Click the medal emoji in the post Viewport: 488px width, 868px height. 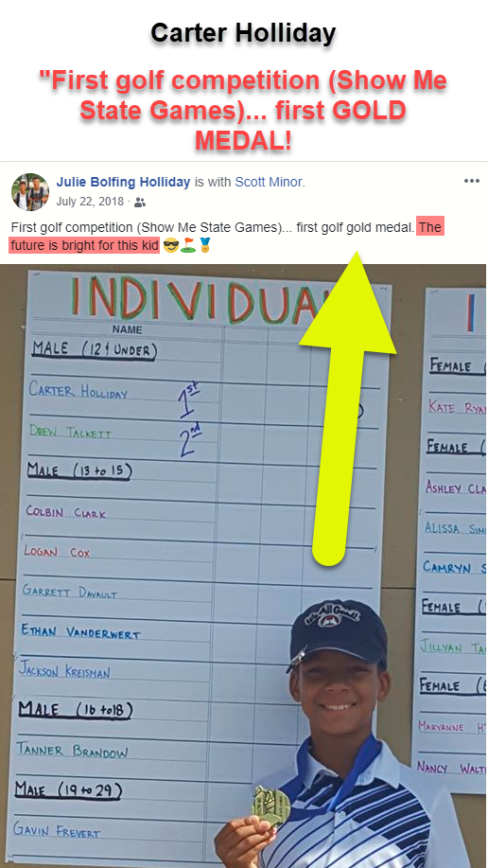[x=205, y=244]
